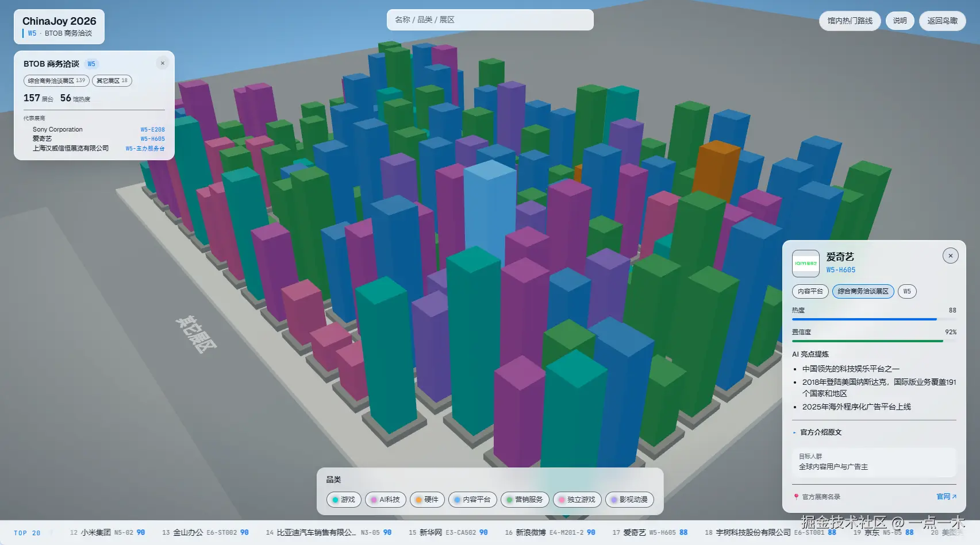Screen dimensions: 980x545
Task: Click the 官方展商名录 source label
Action: pyautogui.click(x=821, y=497)
